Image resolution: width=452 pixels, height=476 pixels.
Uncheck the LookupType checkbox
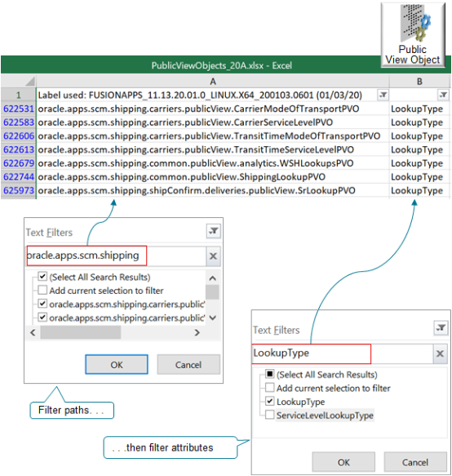(270, 402)
